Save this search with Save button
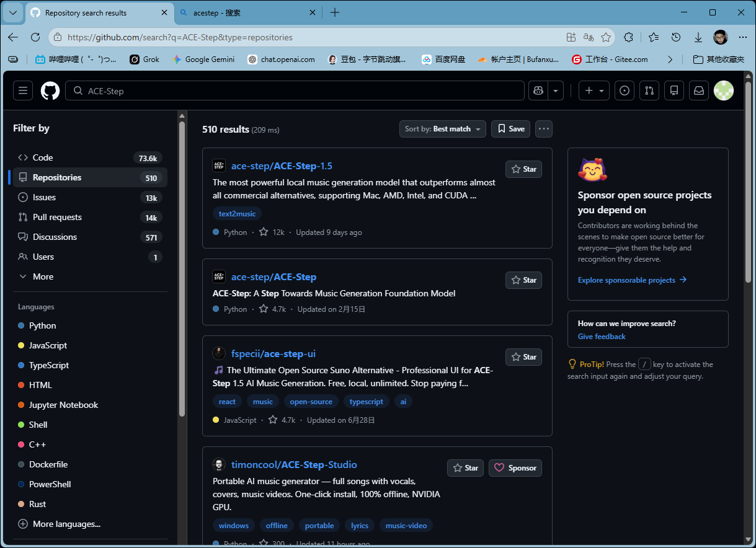The width and height of the screenshot is (756, 548). click(x=510, y=129)
